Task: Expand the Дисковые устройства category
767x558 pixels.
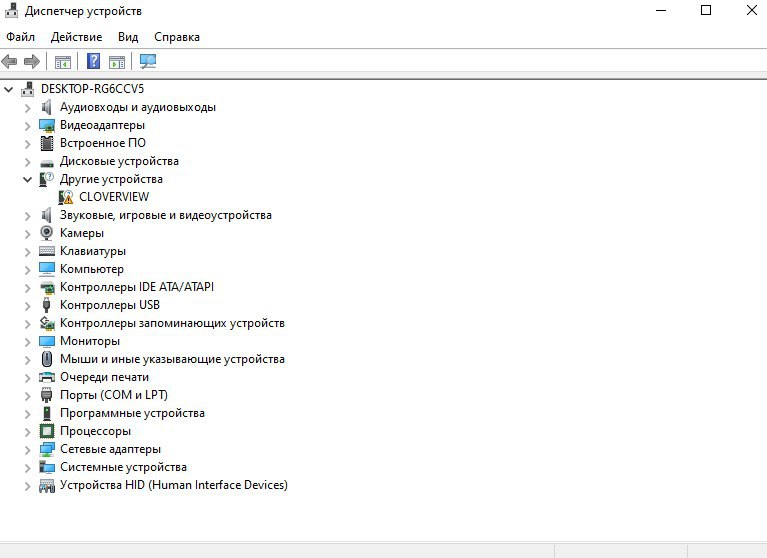Action: [28, 162]
